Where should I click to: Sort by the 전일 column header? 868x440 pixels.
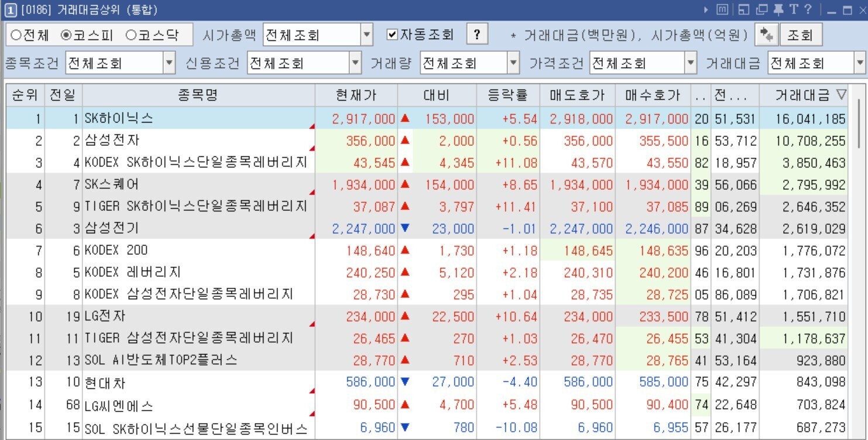tap(63, 95)
